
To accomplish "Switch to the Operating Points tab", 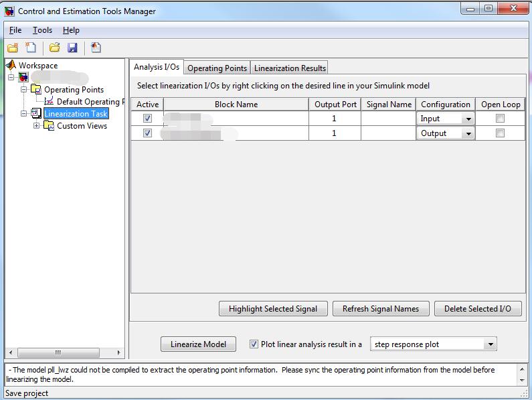I will 217,68.
